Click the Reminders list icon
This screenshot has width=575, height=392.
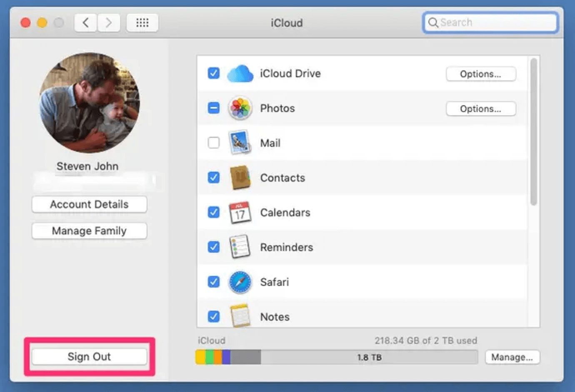[x=240, y=247]
